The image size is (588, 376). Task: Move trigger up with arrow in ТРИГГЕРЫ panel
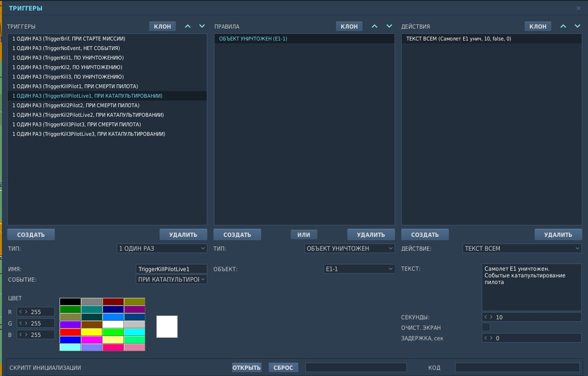coord(188,26)
